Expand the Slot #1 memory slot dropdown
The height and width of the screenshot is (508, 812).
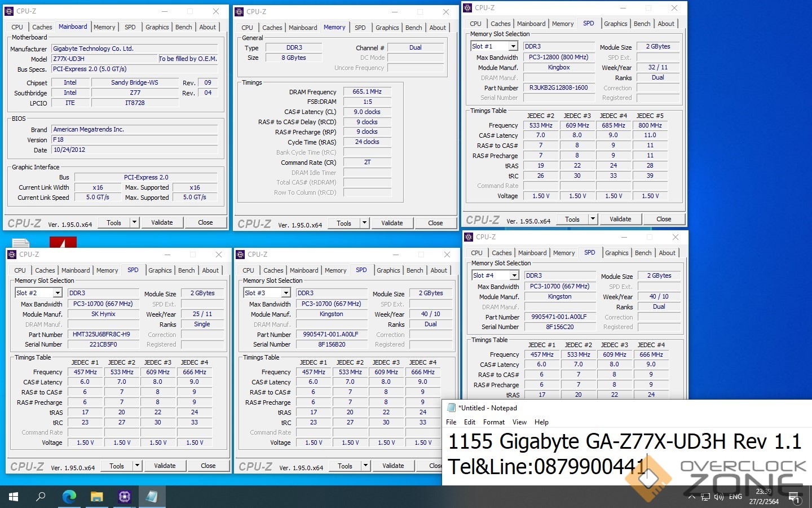click(513, 46)
